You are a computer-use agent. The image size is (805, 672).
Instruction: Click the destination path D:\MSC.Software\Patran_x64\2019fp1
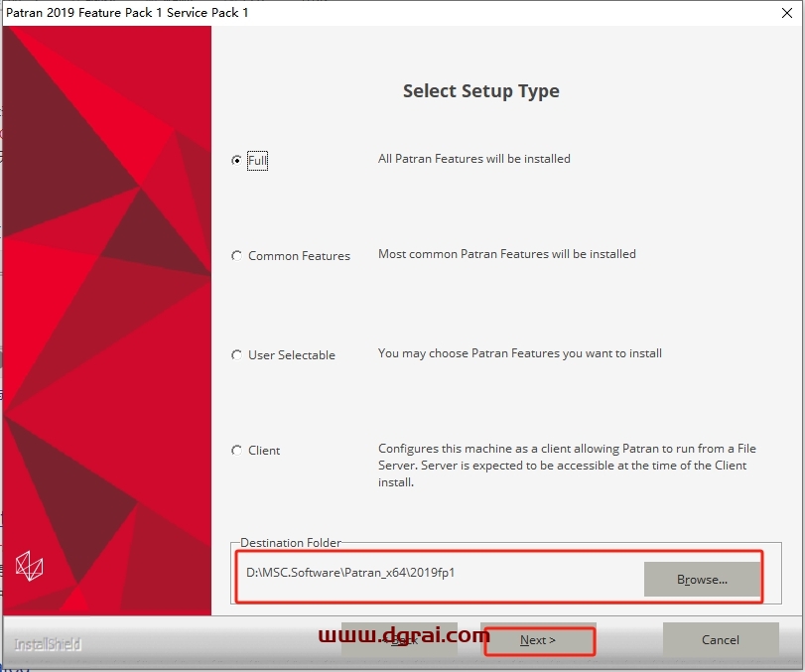(350, 573)
